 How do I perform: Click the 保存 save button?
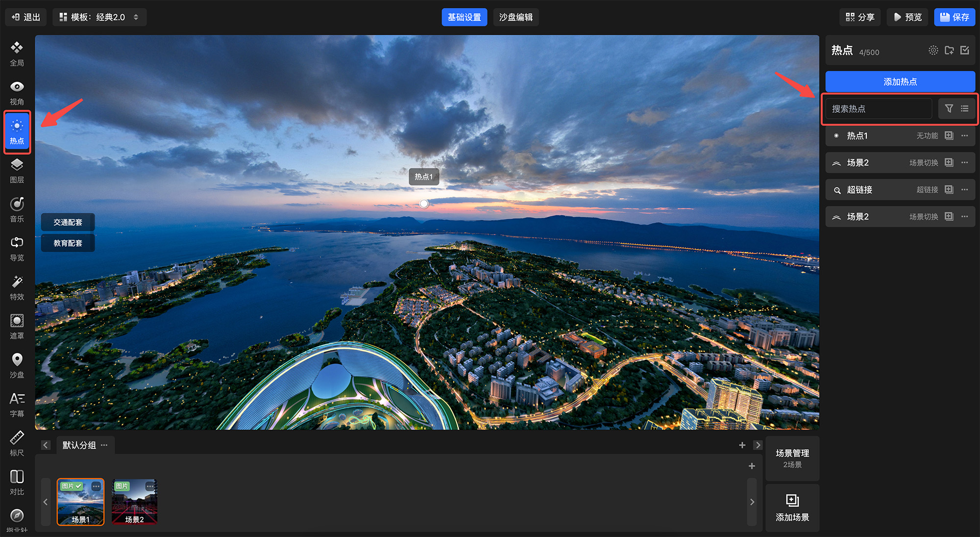pyautogui.click(x=955, y=17)
